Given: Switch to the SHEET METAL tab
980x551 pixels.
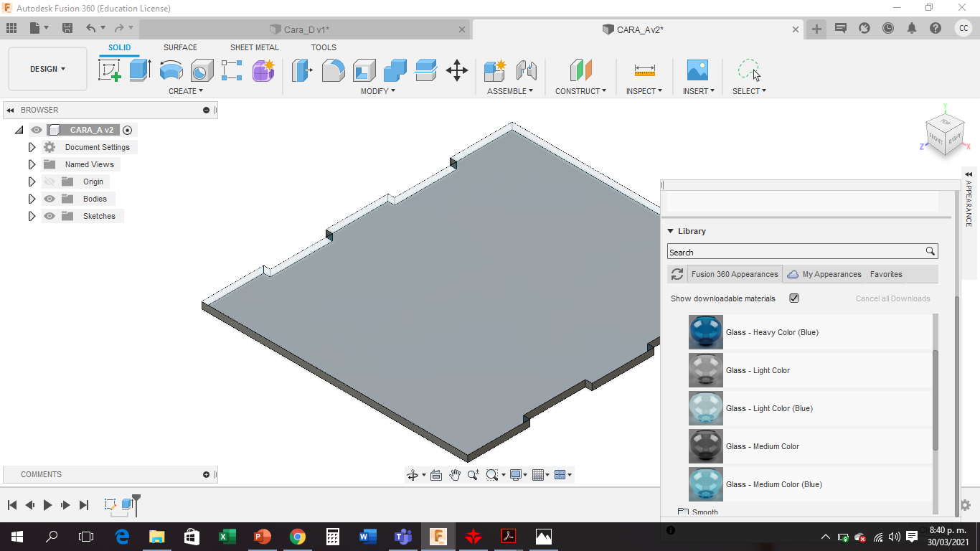Looking at the screenshot, I should pyautogui.click(x=255, y=47).
